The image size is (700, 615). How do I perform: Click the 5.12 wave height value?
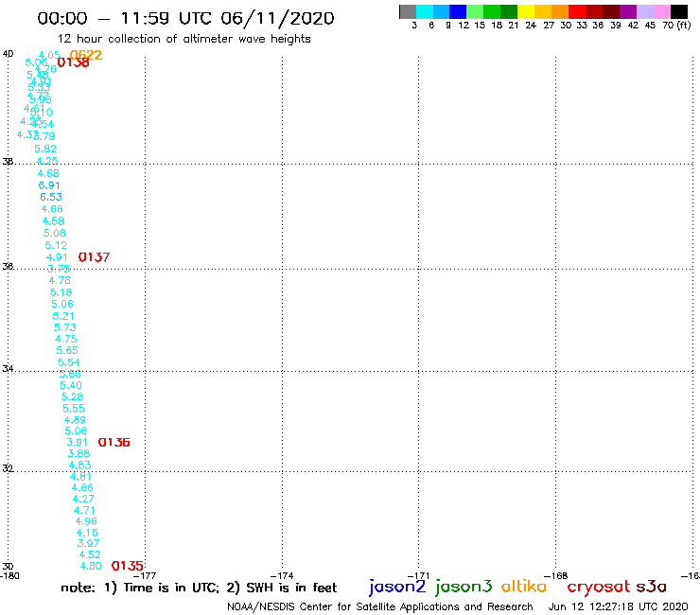tap(56, 245)
